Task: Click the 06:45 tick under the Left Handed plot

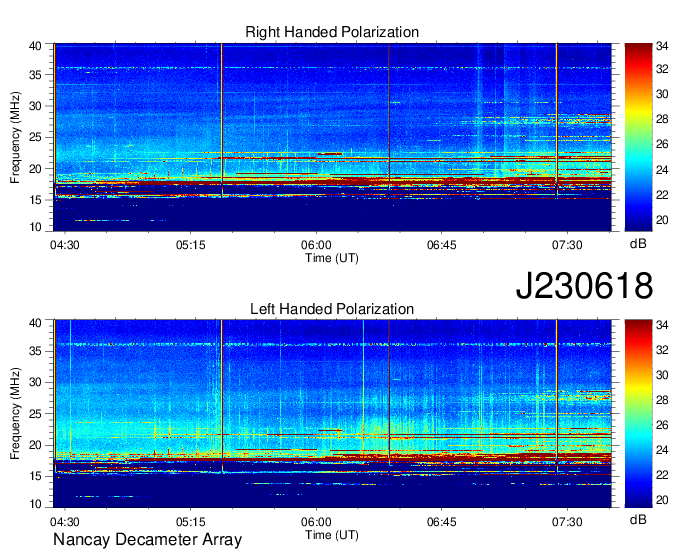Action: pos(441,522)
